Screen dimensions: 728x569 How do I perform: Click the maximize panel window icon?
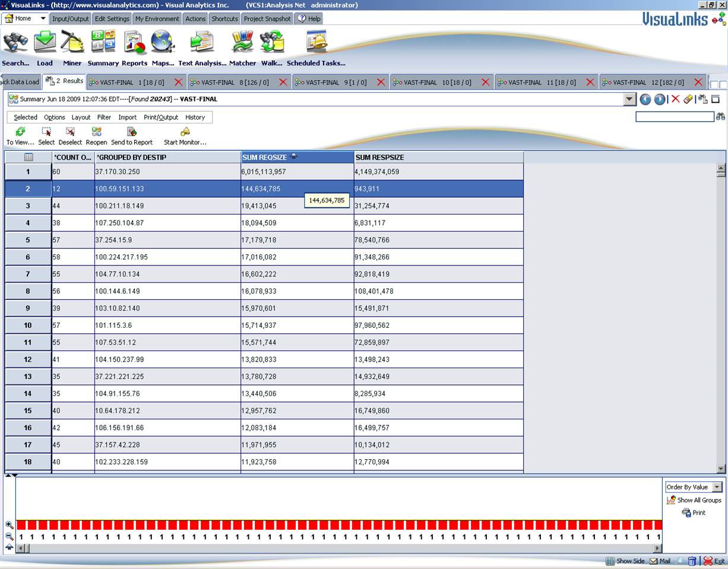[x=716, y=99]
